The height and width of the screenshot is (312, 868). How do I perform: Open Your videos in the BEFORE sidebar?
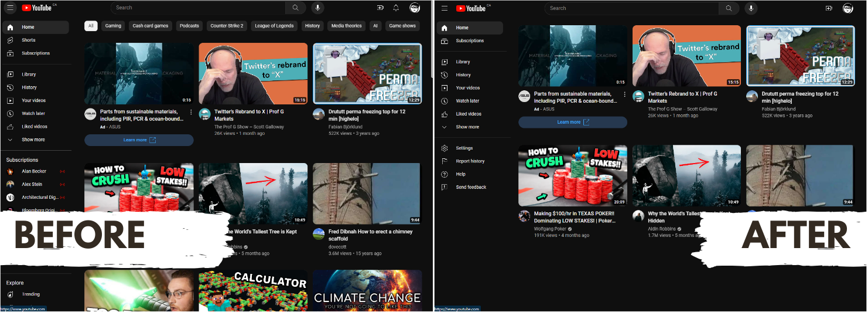coord(36,100)
